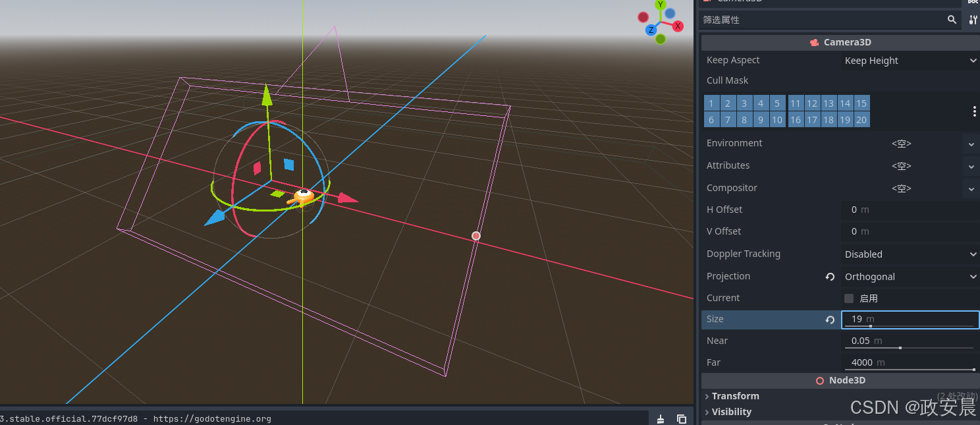Open the Compositor resource dropdown arrow
The width and height of the screenshot is (980, 425).
(x=971, y=188)
